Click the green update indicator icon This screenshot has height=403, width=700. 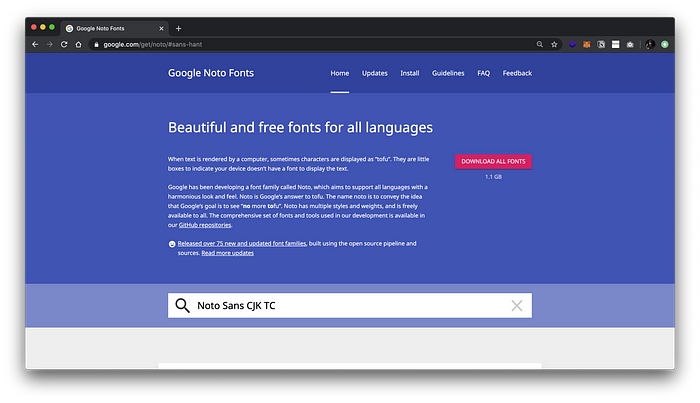pos(665,44)
